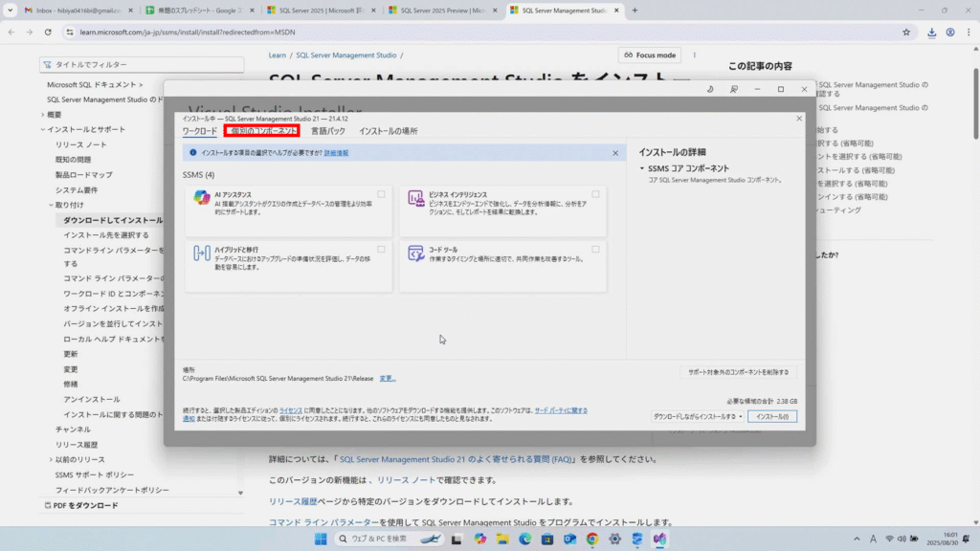
Task: Open the Learn breadcrumb link
Action: 277,55
